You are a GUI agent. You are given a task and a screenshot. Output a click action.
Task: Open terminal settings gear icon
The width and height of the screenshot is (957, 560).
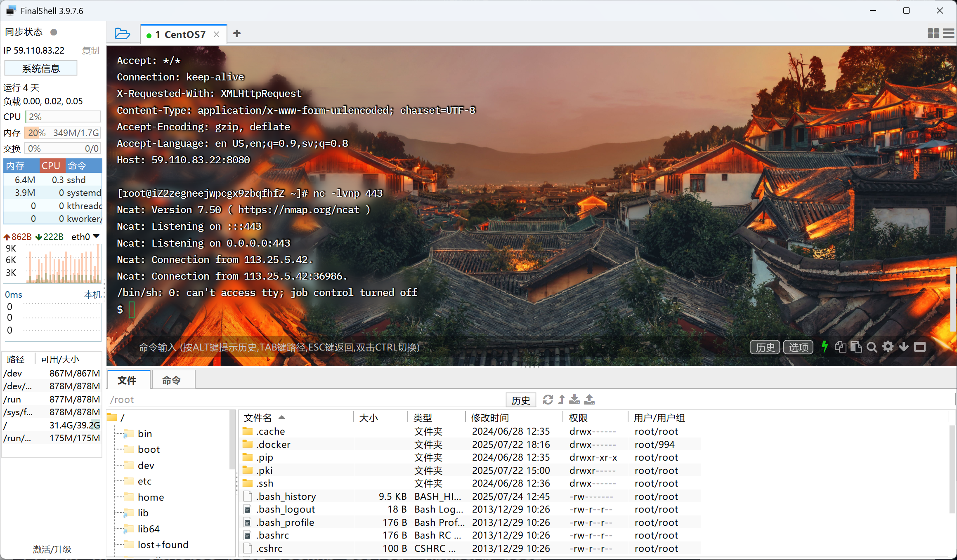pos(888,347)
